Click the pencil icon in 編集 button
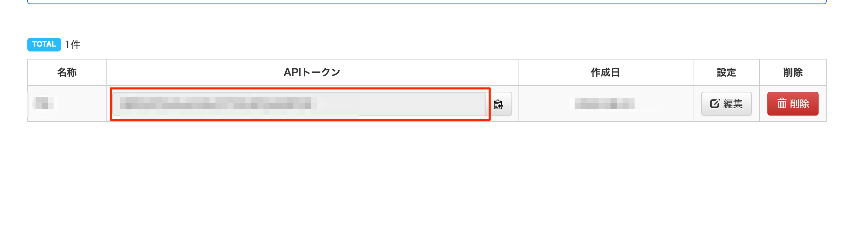 coord(714,104)
